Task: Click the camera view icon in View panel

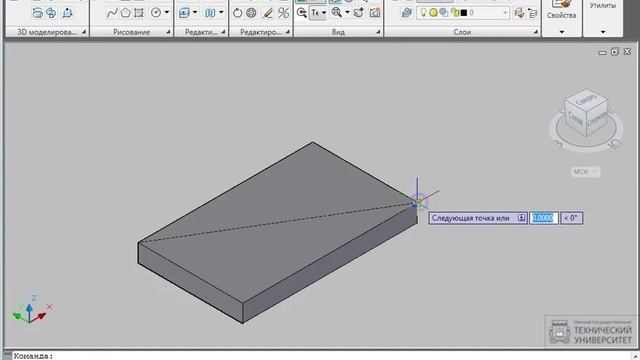Action: [375, 13]
